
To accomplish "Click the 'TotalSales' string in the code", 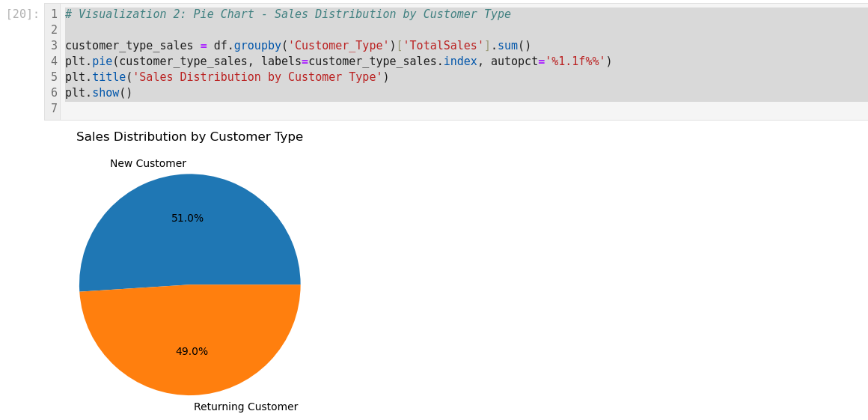I will click(x=443, y=46).
